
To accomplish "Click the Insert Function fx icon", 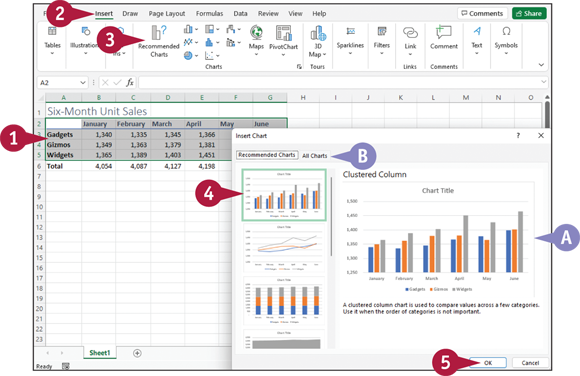I will click(x=129, y=83).
